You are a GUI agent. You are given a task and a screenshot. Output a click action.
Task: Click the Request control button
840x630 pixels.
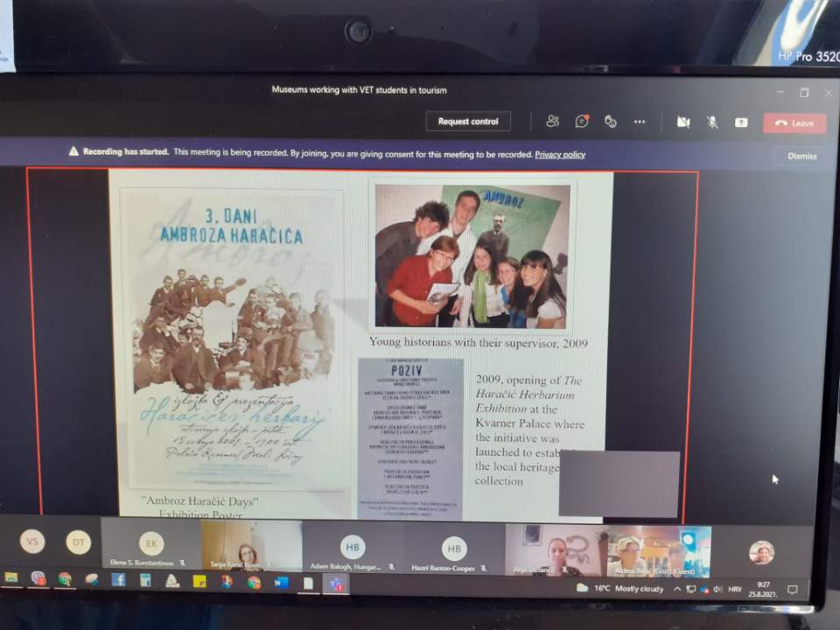coord(468,122)
